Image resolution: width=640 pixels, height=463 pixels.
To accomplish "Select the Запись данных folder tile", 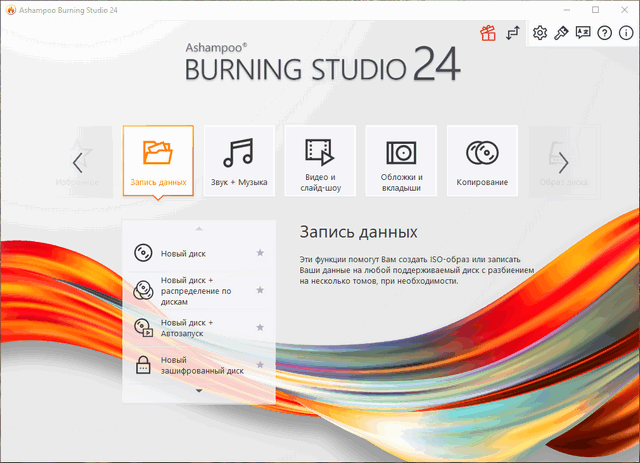I will tap(158, 161).
